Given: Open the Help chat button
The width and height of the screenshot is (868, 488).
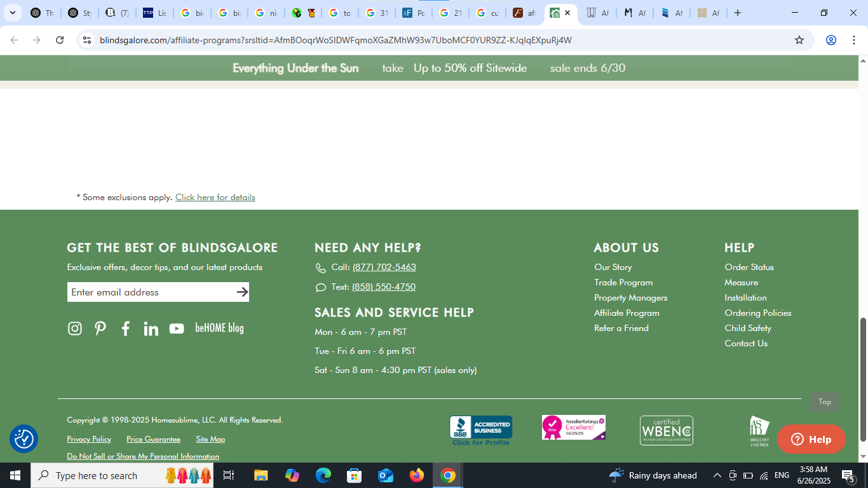Looking at the screenshot, I should pyautogui.click(x=811, y=439).
